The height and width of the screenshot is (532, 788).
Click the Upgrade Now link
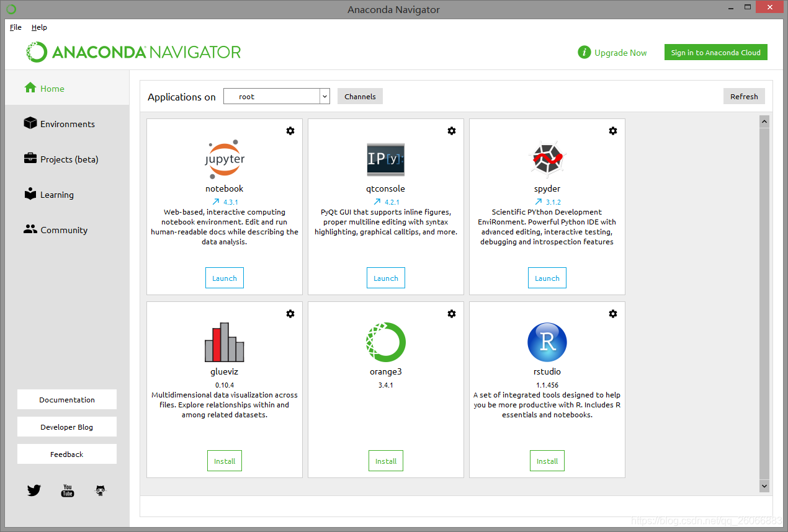[620, 53]
